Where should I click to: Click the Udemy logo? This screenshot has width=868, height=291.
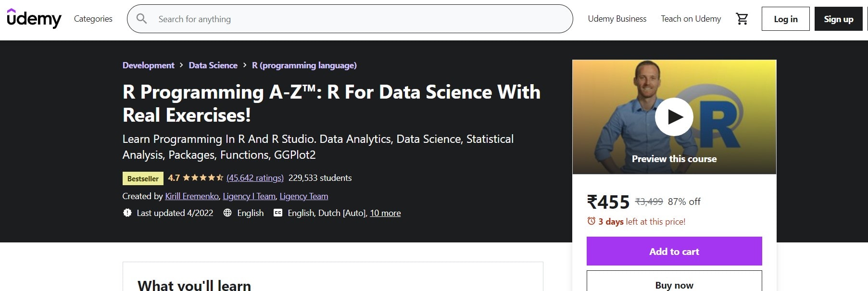[x=34, y=19]
